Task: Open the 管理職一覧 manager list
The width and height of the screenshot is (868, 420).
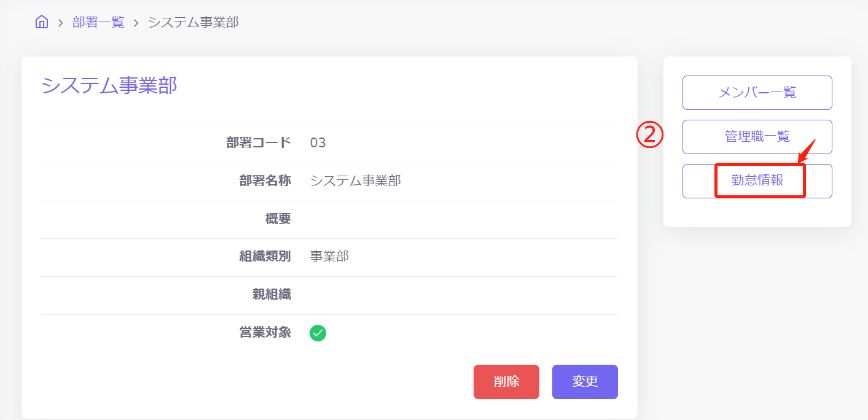Action: pyautogui.click(x=757, y=137)
